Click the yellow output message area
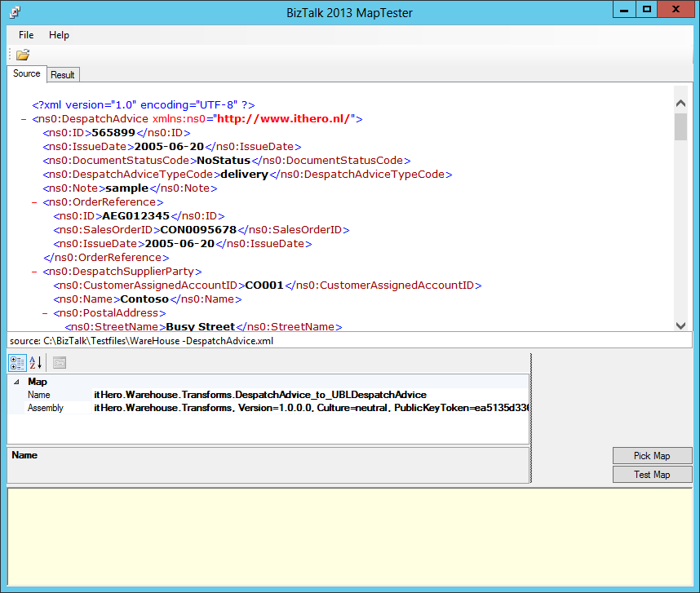The width and height of the screenshot is (700, 593). pos(350,537)
